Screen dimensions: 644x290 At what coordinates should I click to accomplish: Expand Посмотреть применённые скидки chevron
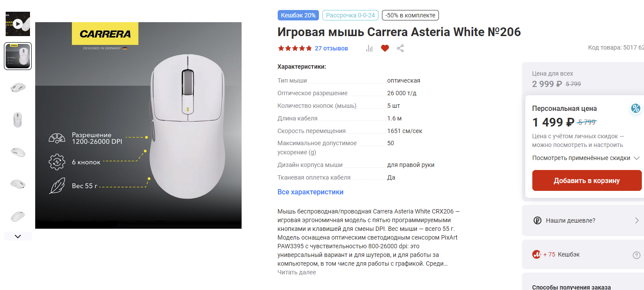coord(637,158)
